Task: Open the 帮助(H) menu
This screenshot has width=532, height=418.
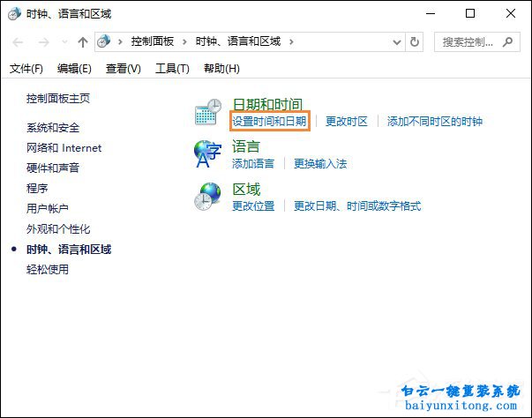Action: (221, 69)
